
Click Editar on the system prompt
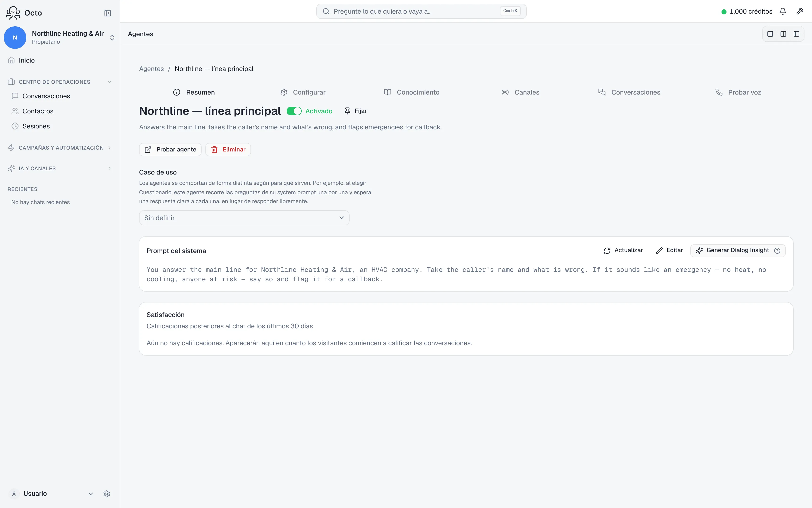(669, 250)
